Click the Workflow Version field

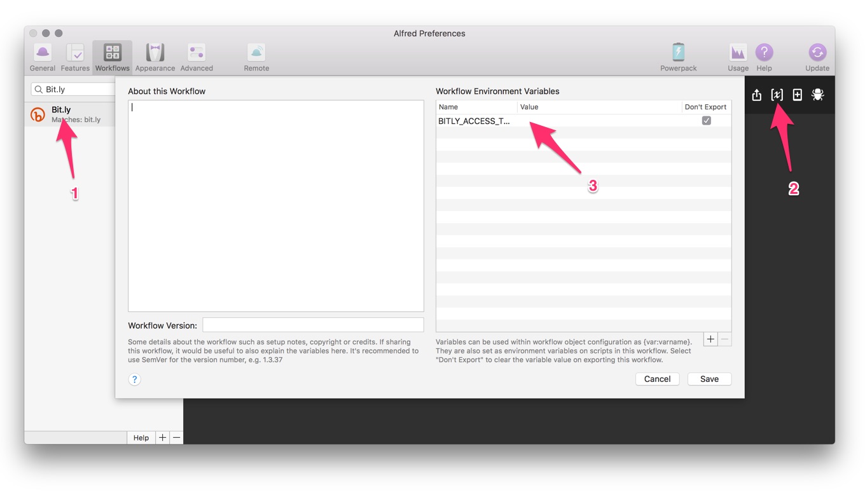pos(313,325)
